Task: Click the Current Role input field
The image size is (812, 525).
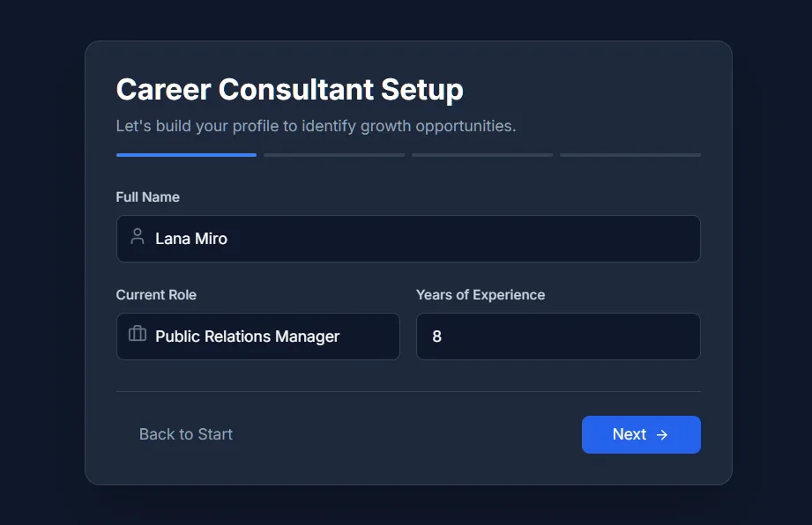Action: (x=257, y=336)
